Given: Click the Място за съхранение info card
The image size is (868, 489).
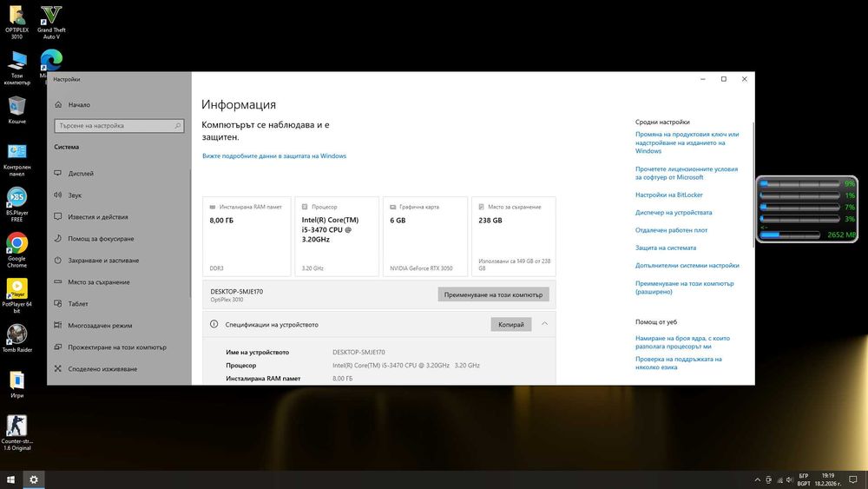Looking at the screenshot, I should click(x=514, y=236).
